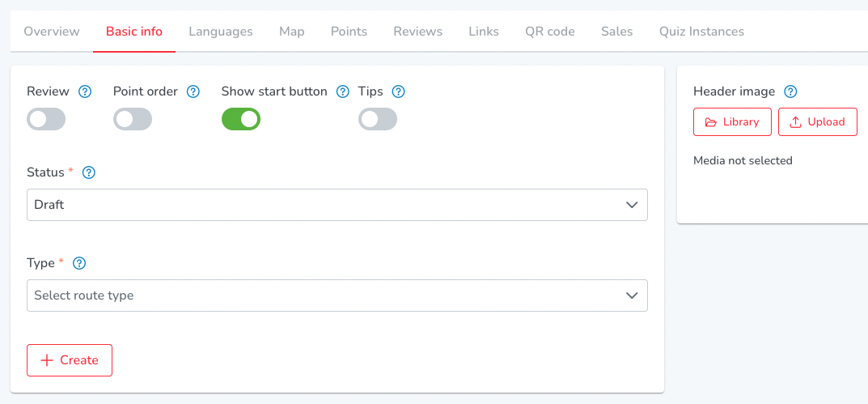Enable the Point order switch
Image resolution: width=868 pixels, height=404 pixels.
(133, 119)
